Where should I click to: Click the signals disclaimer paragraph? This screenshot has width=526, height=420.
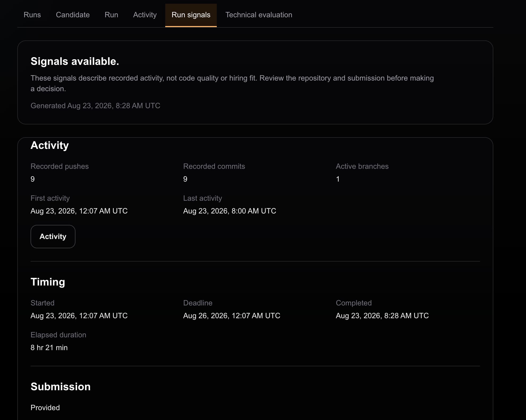[x=232, y=83]
